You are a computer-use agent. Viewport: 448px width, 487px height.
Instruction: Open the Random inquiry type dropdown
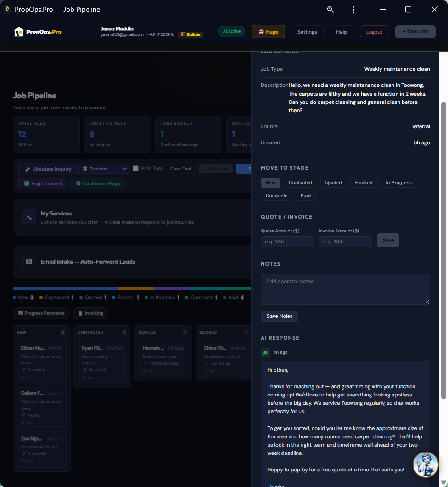pyautogui.click(x=103, y=169)
